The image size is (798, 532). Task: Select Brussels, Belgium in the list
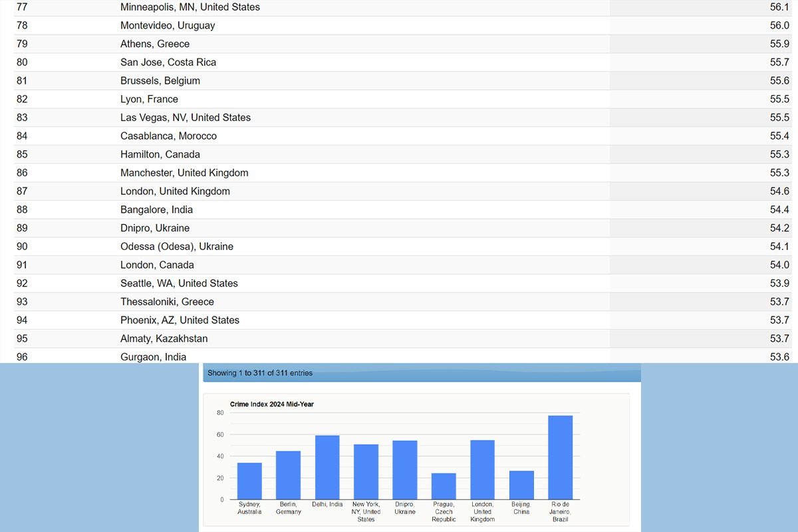[x=160, y=81]
